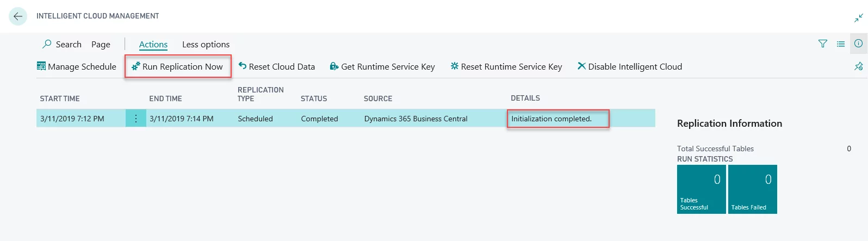This screenshot has width=868, height=241.
Task: Run Replication Now
Action: pyautogui.click(x=177, y=66)
